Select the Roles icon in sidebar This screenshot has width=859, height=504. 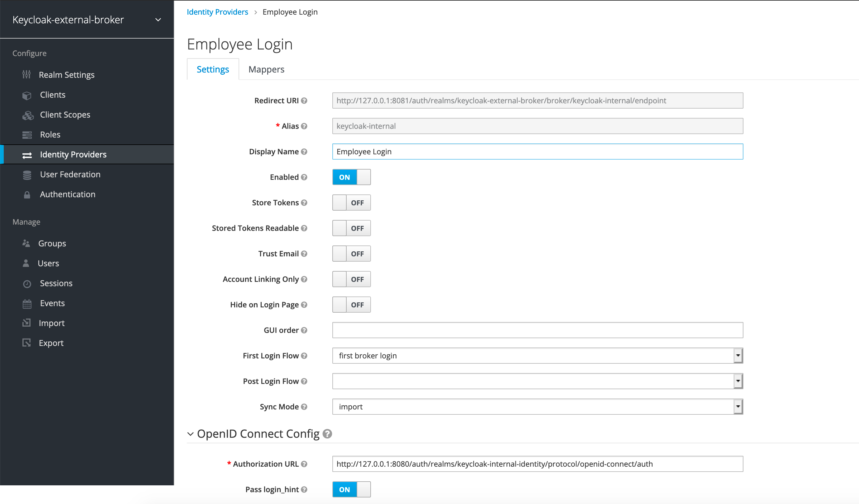point(27,134)
